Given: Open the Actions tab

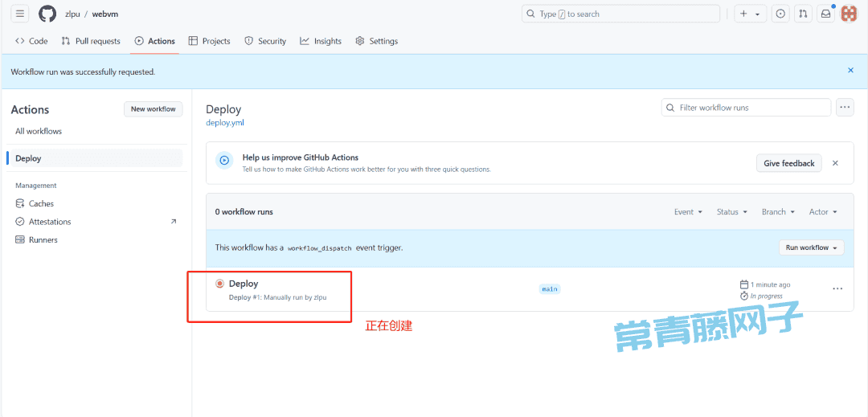Looking at the screenshot, I should (154, 41).
